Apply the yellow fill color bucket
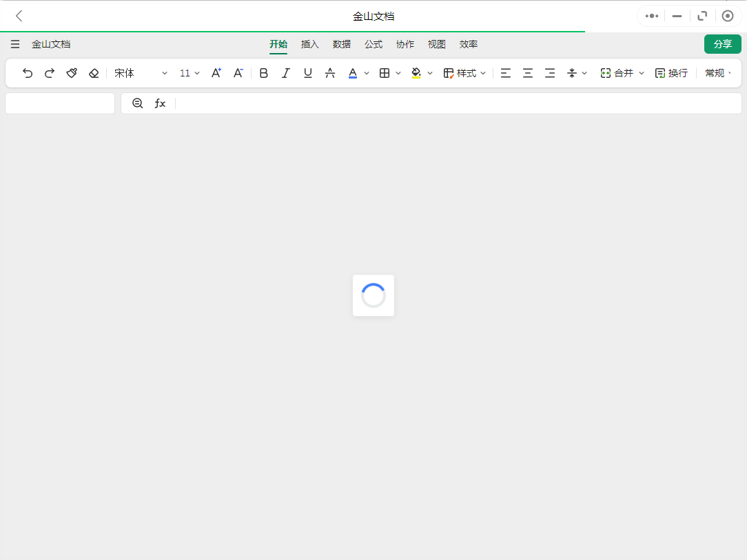Viewport: 747px width, 560px height. [x=416, y=73]
